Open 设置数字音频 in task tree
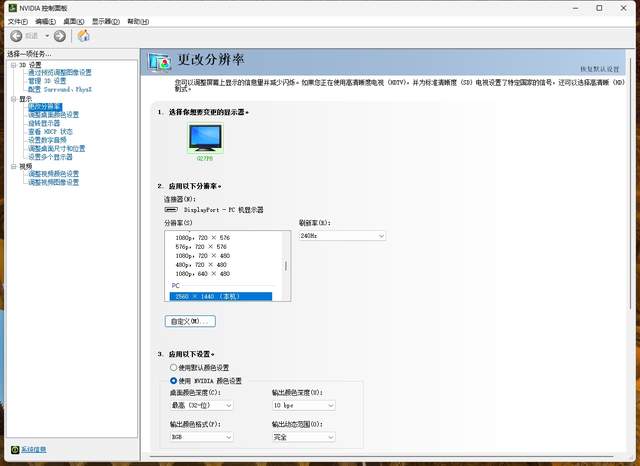The image size is (640, 466). click(47, 140)
